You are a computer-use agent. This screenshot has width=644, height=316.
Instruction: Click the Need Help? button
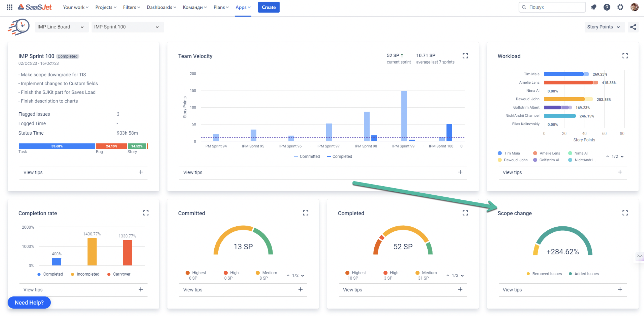29,302
